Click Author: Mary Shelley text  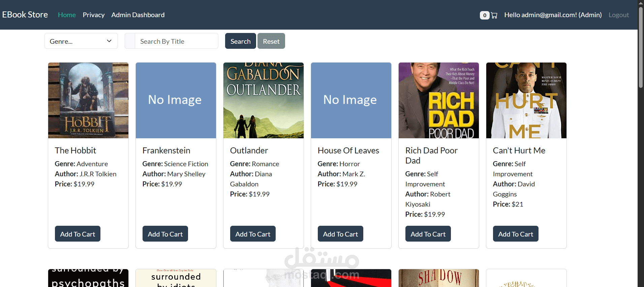click(174, 174)
